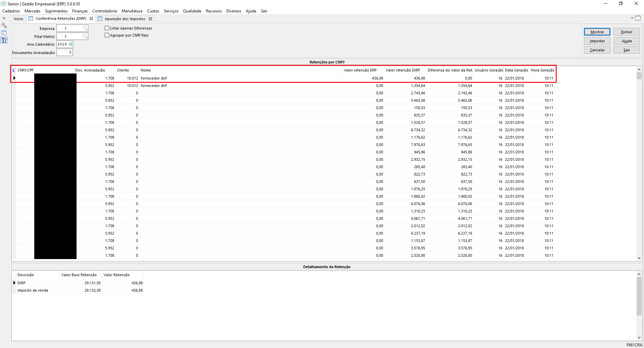Click the Empresa field magnifier lookup icon

click(86, 29)
